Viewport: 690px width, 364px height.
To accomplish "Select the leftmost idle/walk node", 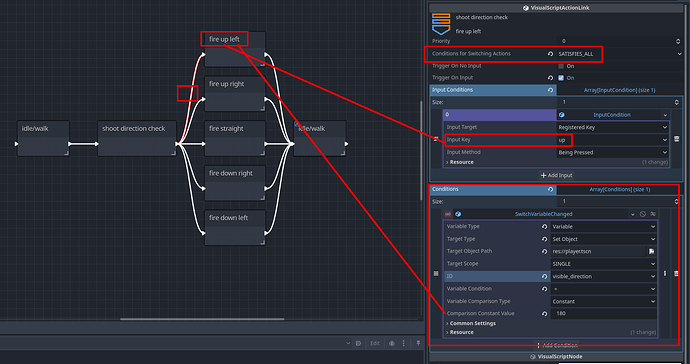I will tap(44, 138).
